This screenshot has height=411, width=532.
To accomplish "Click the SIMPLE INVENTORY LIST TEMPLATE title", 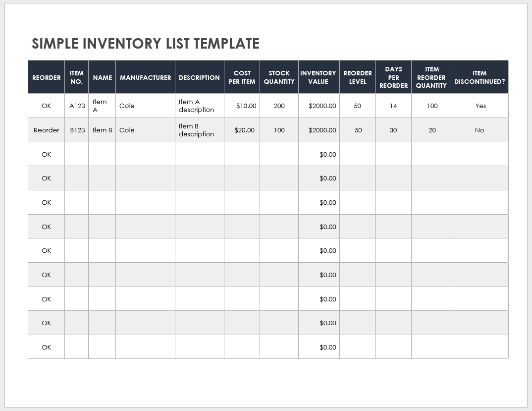I will (145, 44).
